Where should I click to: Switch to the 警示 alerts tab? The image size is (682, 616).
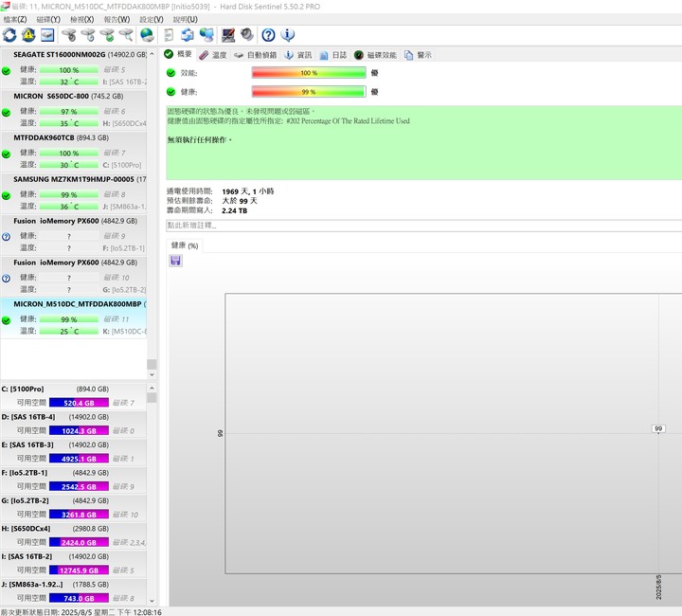coord(418,55)
